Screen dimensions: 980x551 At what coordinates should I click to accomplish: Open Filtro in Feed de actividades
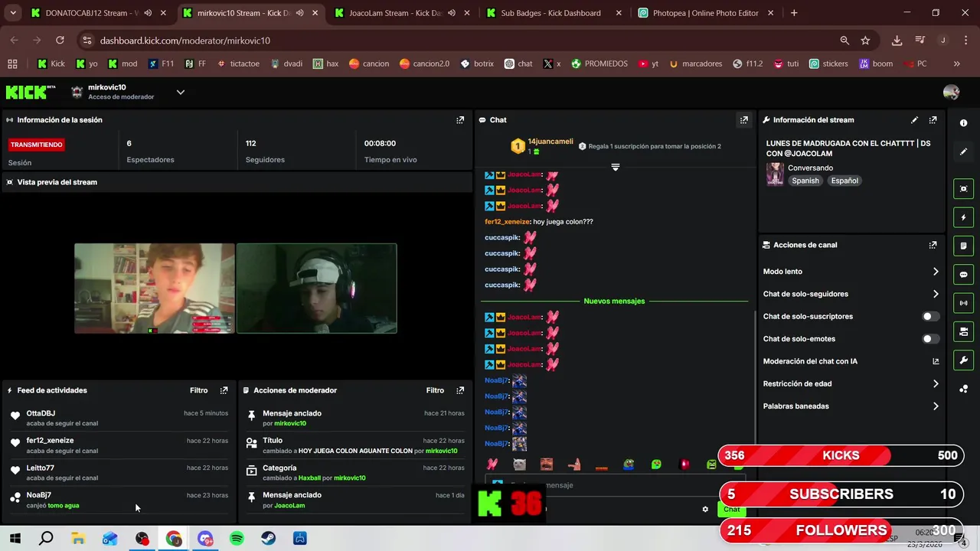(x=198, y=390)
